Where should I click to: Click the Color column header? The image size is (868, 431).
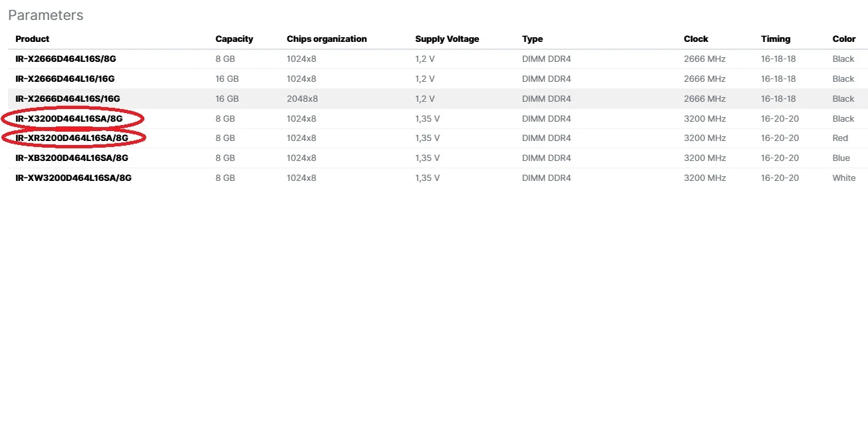coord(844,39)
